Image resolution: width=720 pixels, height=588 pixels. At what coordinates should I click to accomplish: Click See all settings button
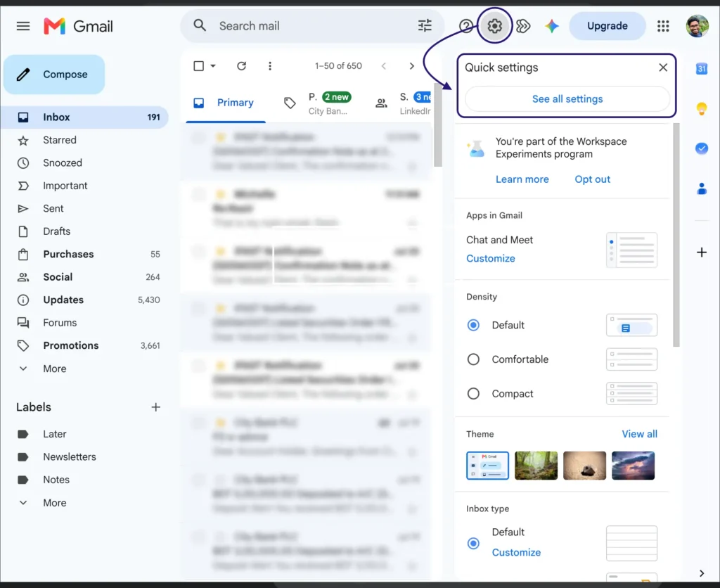coord(567,98)
